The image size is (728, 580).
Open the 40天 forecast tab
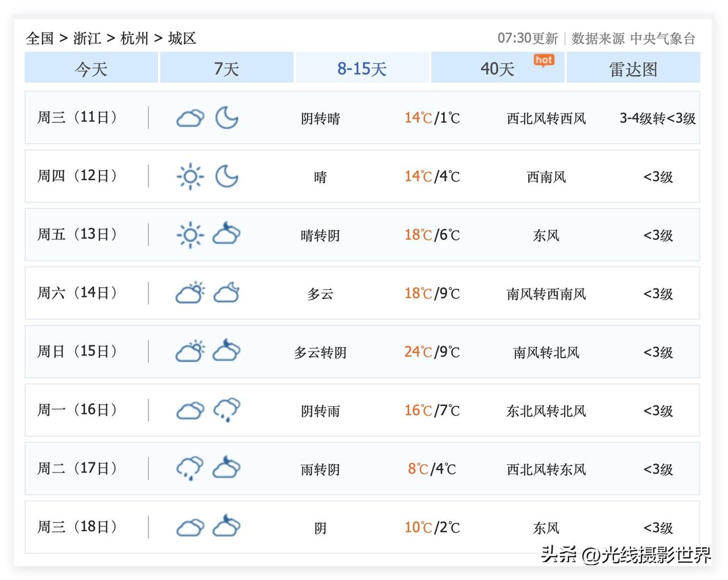(498, 68)
